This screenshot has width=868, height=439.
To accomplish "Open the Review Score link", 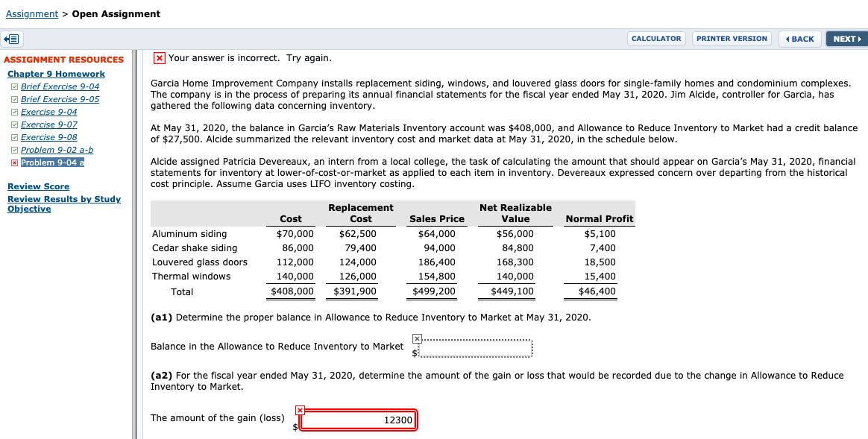I will [x=38, y=186].
